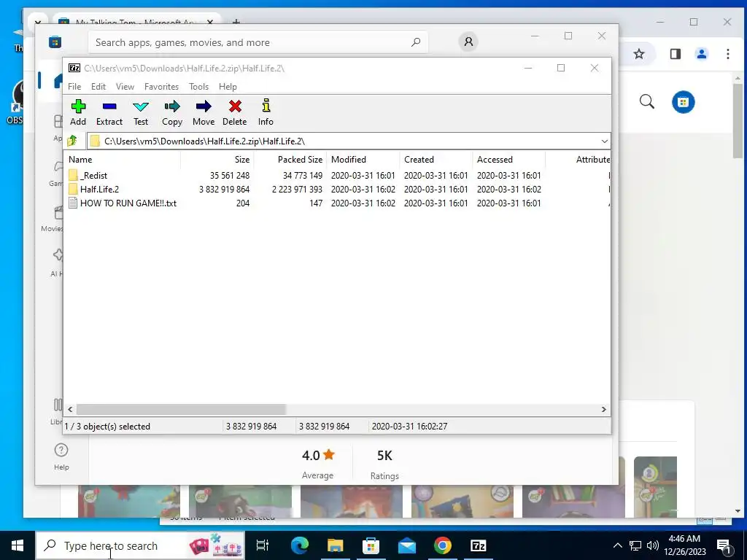Screen dimensions: 747x560
Task: Choose the Move toolbar icon
Action: (204, 113)
